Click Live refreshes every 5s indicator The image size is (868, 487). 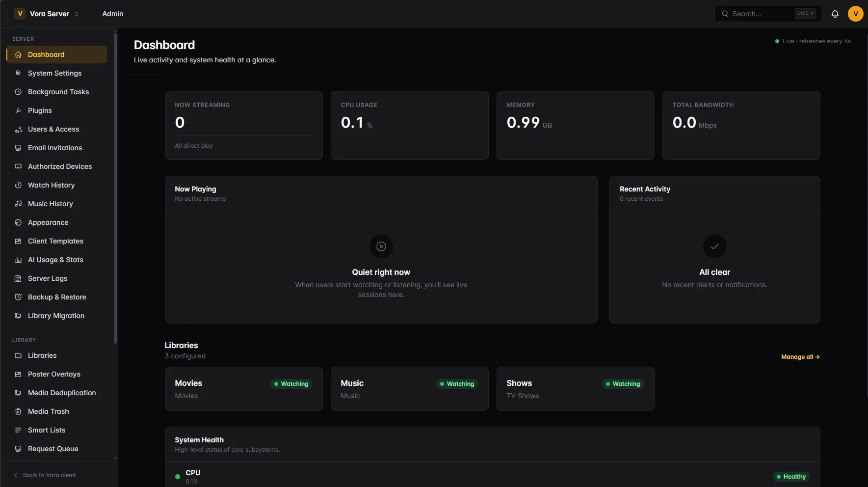pyautogui.click(x=813, y=41)
